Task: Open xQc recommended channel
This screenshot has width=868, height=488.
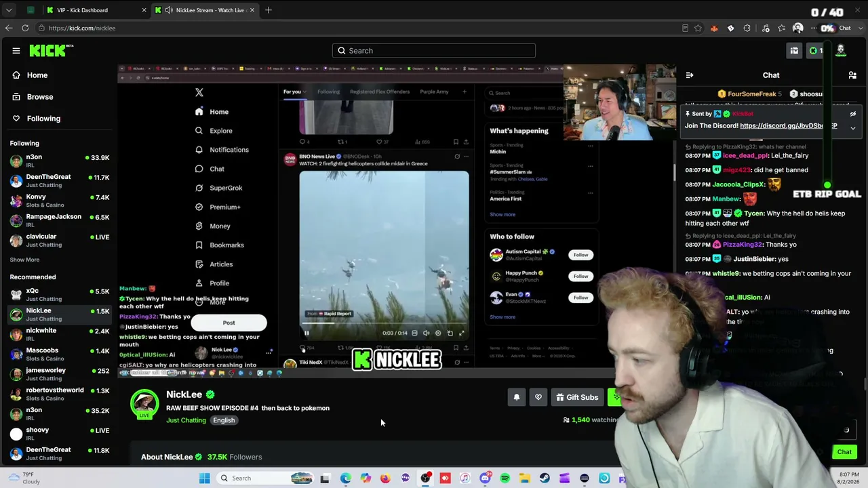Action: pos(60,295)
